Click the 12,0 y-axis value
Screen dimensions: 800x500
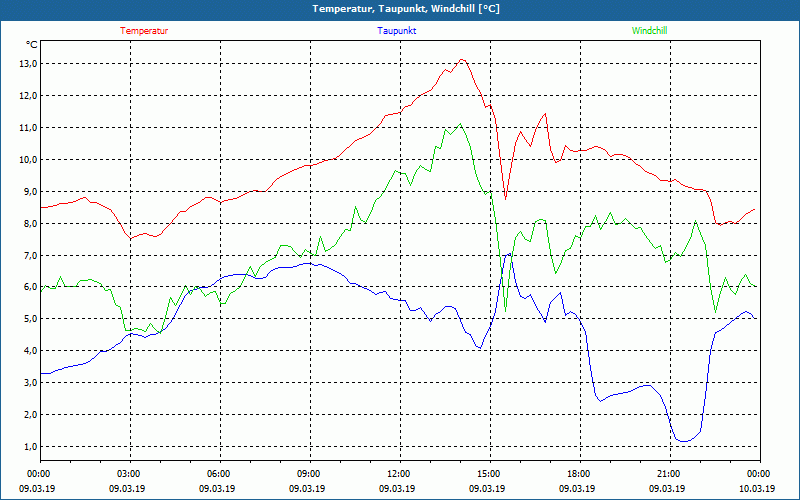(x=28, y=96)
